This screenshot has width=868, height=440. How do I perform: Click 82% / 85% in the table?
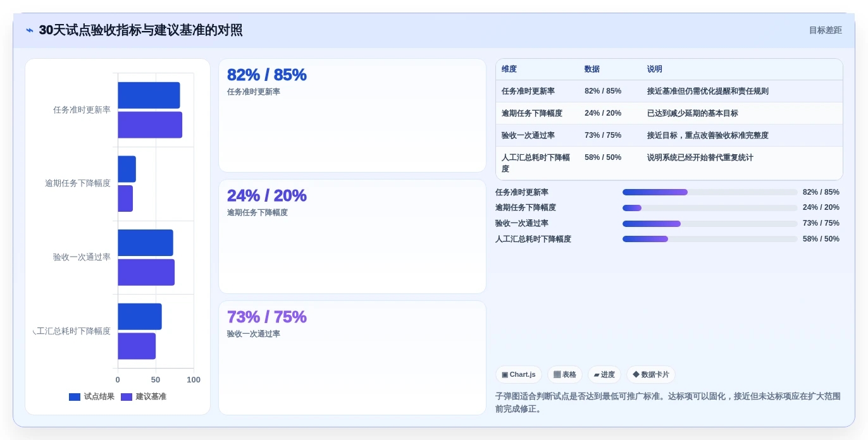click(x=603, y=91)
